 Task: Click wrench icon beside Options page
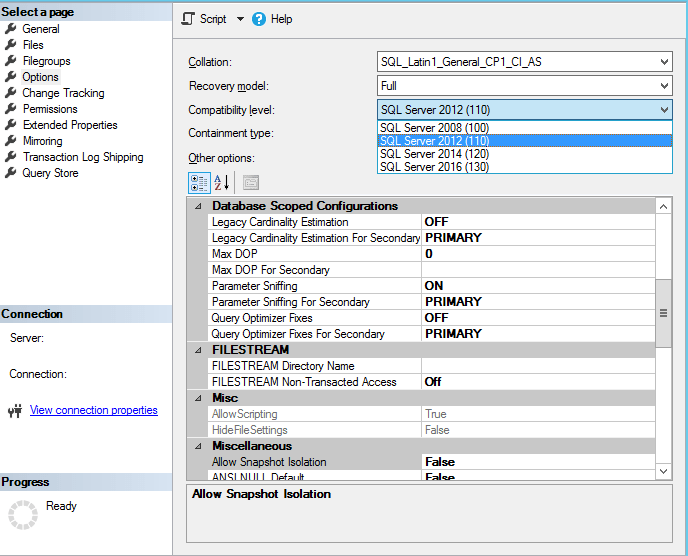point(11,77)
